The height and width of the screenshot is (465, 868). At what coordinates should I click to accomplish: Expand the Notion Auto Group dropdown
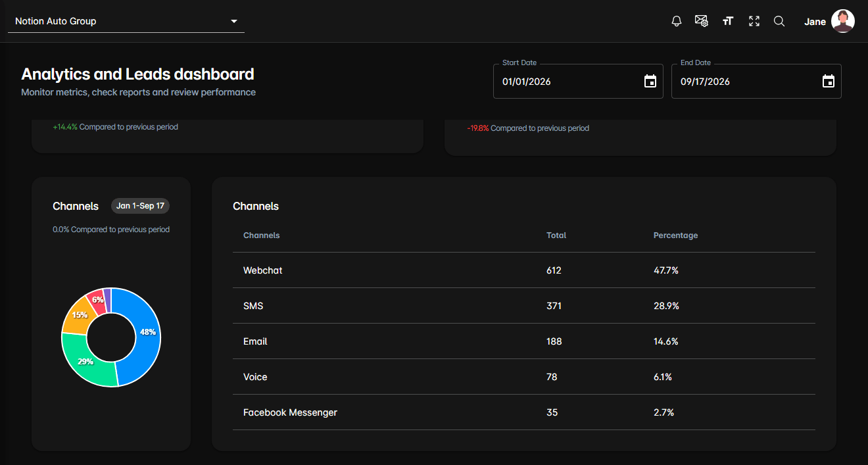(x=126, y=21)
